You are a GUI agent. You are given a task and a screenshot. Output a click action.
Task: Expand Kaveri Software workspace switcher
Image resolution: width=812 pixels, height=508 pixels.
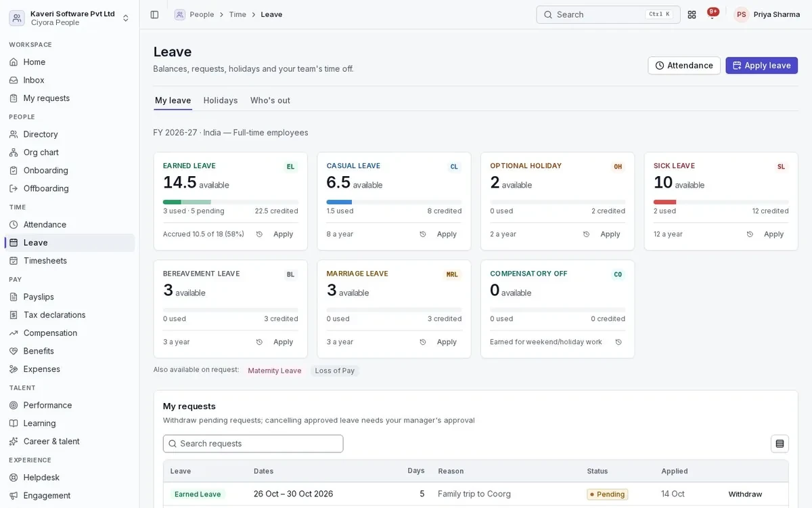point(69,18)
